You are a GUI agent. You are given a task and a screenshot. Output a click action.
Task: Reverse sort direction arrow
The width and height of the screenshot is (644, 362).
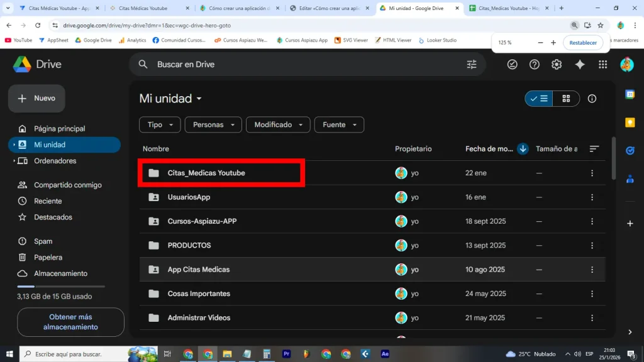522,149
